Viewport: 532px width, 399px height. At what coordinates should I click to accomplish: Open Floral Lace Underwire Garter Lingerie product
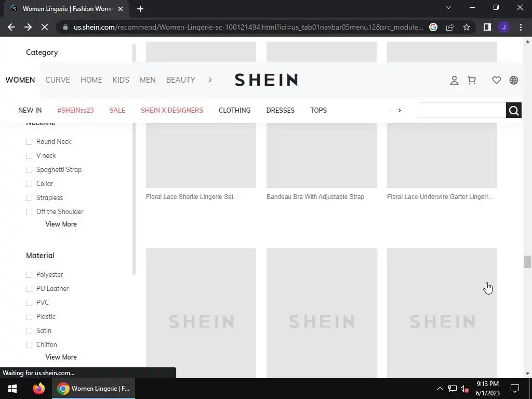click(440, 197)
